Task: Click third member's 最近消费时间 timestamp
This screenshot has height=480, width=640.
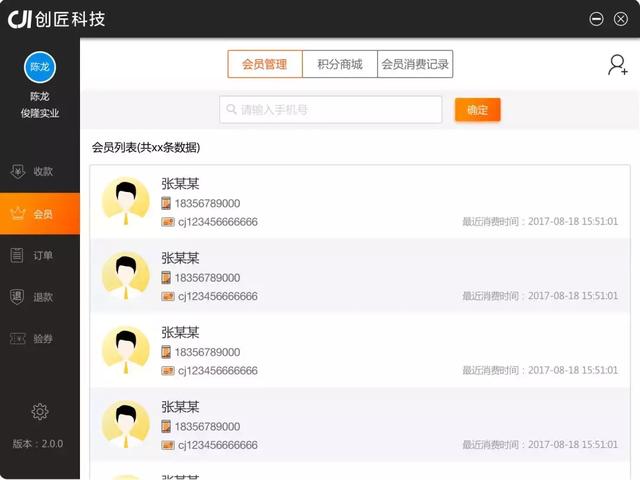Action: click(x=540, y=370)
